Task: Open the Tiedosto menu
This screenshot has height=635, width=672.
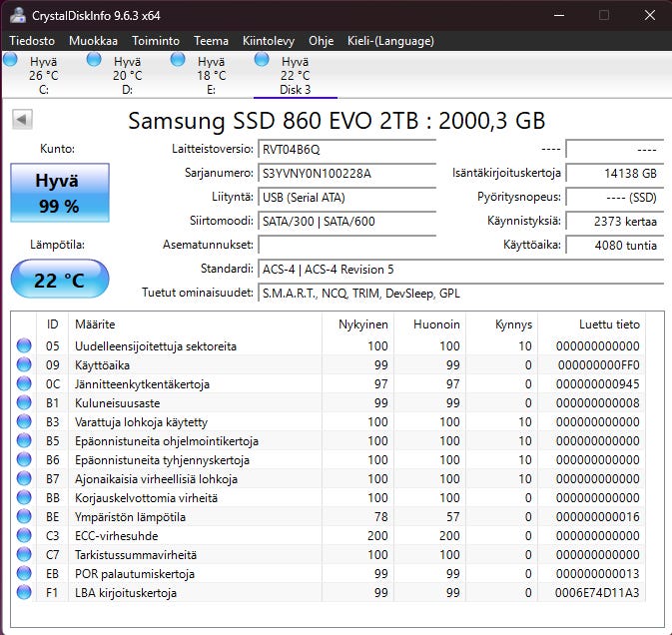Action: click(x=33, y=41)
